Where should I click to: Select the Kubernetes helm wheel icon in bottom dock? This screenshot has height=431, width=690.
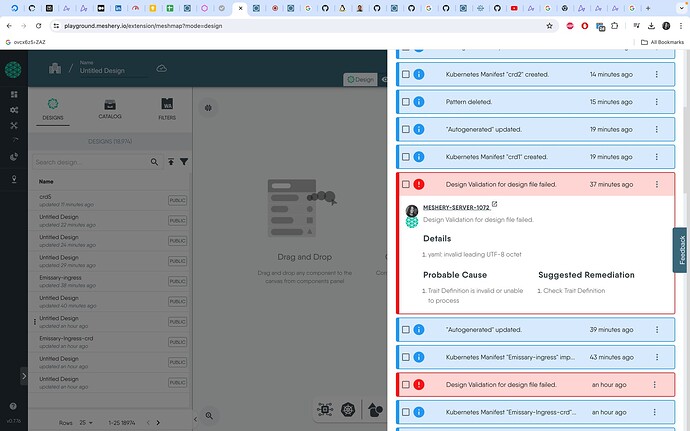(348, 410)
